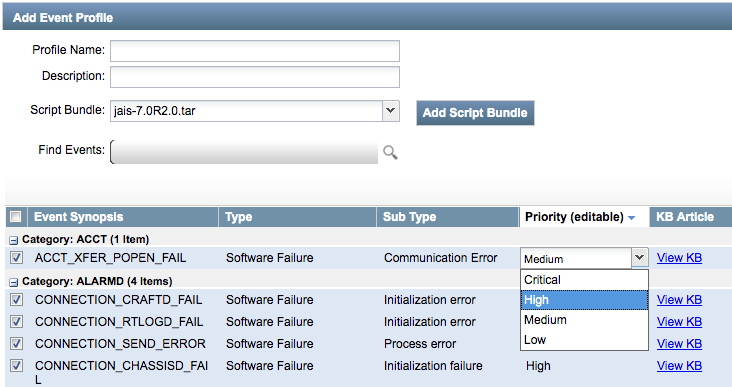Open View KB for ACCT_XFER_POPEN_FAIL

coord(679,258)
